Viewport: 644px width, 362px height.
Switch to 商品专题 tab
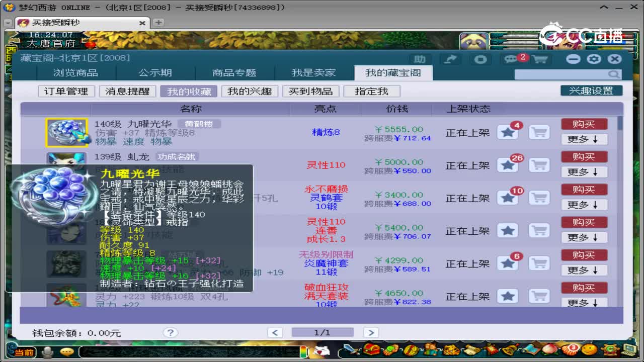(234, 73)
